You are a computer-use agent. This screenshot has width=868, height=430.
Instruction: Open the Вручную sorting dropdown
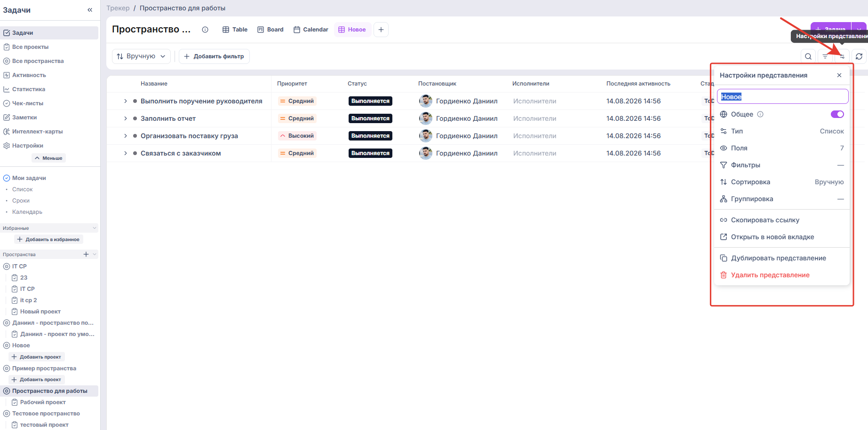pyautogui.click(x=142, y=56)
